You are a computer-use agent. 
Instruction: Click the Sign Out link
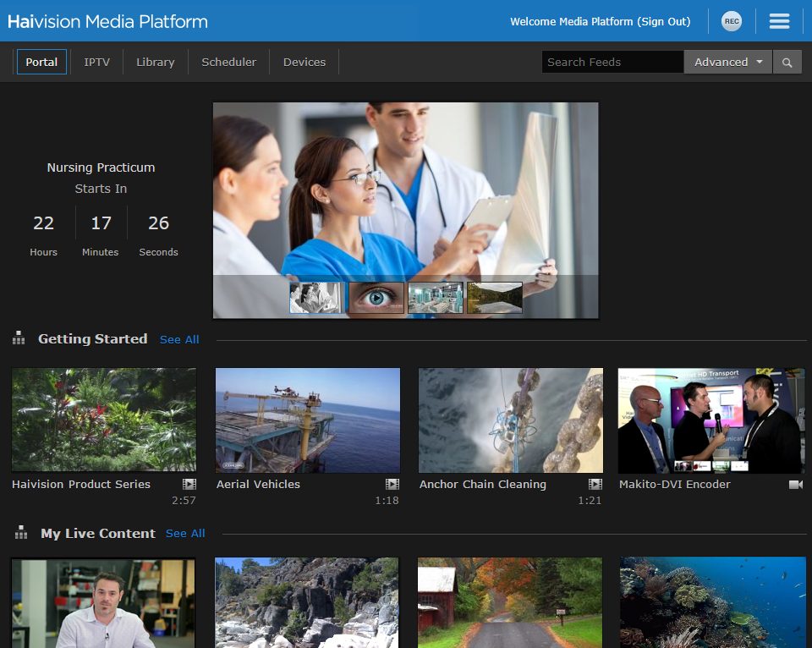click(663, 21)
